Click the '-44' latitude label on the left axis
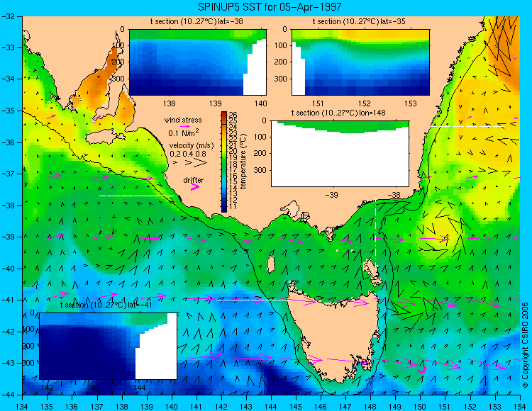 click(x=7, y=395)
